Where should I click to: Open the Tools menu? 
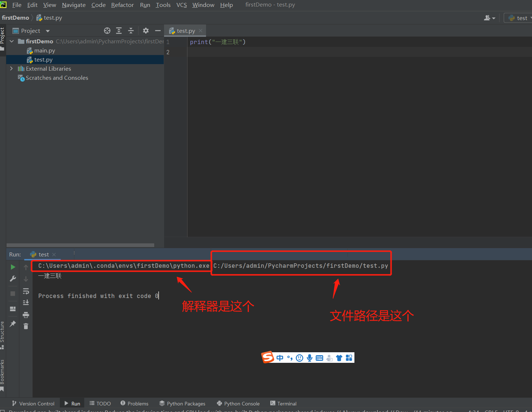coord(163,5)
